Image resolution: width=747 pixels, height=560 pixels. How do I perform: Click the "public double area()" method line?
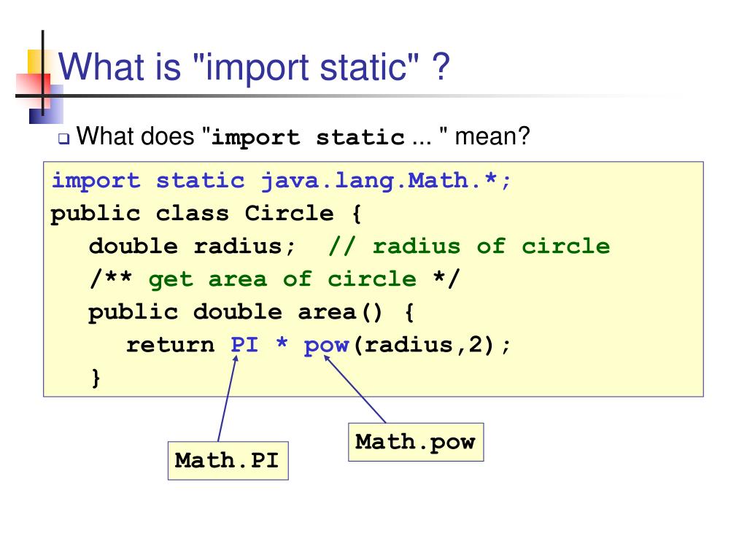(251, 312)
